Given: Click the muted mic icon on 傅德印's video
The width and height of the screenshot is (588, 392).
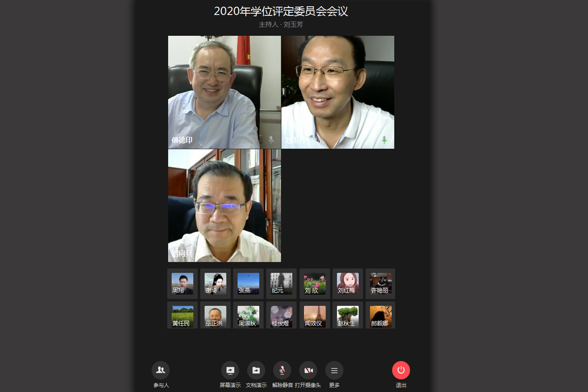Looking at the screenshot, I should click(271, 140).
